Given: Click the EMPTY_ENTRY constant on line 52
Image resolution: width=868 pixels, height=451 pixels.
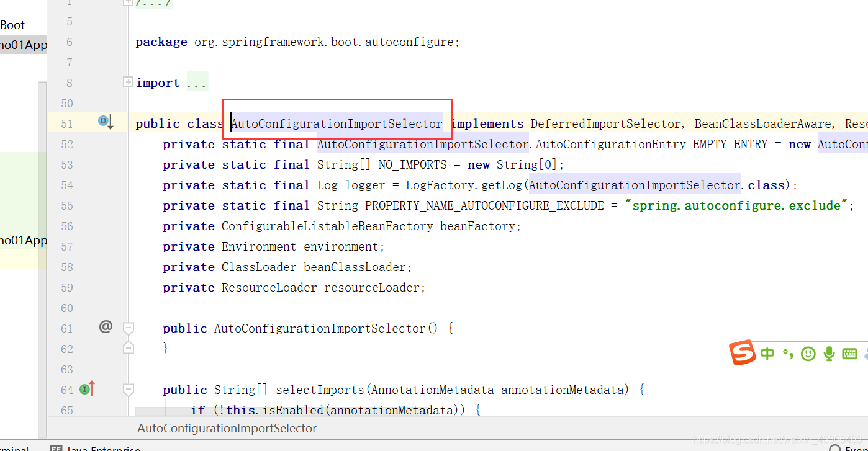Looking at the screenshot, I should pyautogui.click(x=730, y=144).
